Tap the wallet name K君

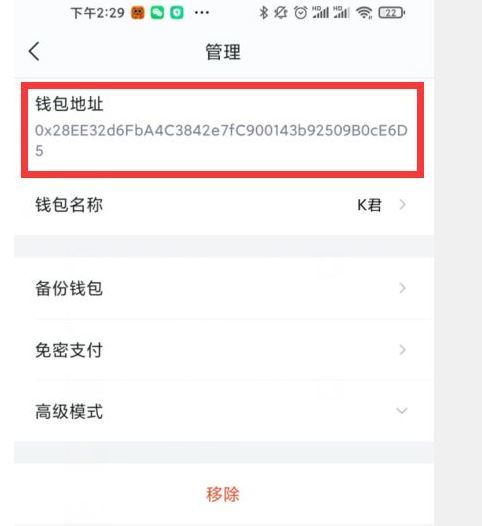point(369,205)
